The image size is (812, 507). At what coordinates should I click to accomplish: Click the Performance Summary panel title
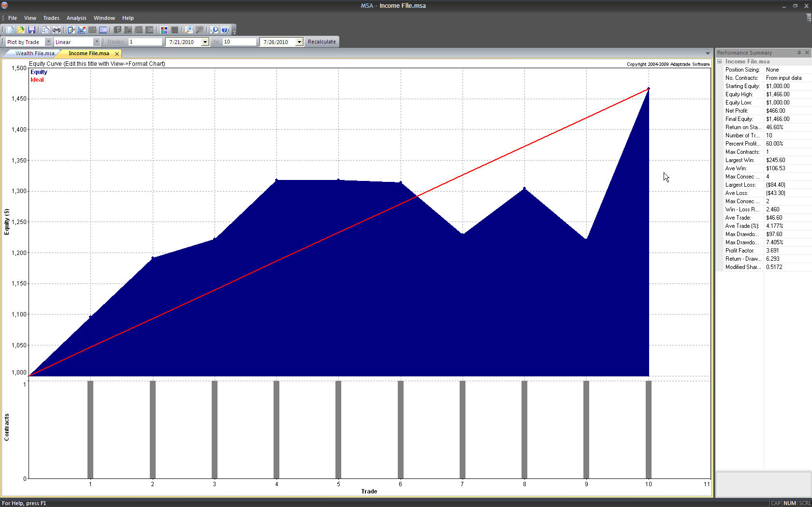pyautogui.click(x=744, y=53)
